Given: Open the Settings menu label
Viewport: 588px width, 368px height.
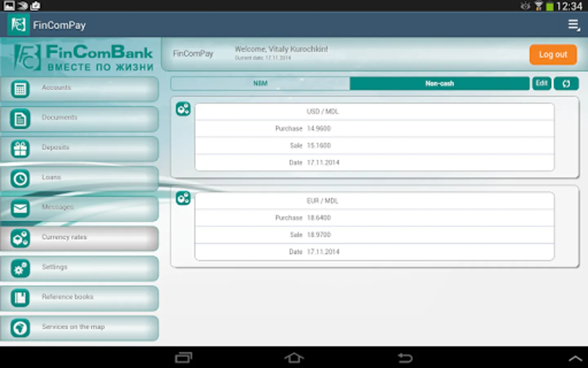Looking at the screenshot, I should (x=54, y=267).
